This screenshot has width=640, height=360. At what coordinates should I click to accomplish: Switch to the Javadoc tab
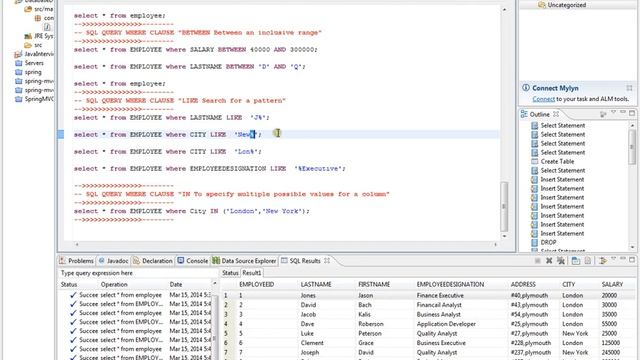113,260
